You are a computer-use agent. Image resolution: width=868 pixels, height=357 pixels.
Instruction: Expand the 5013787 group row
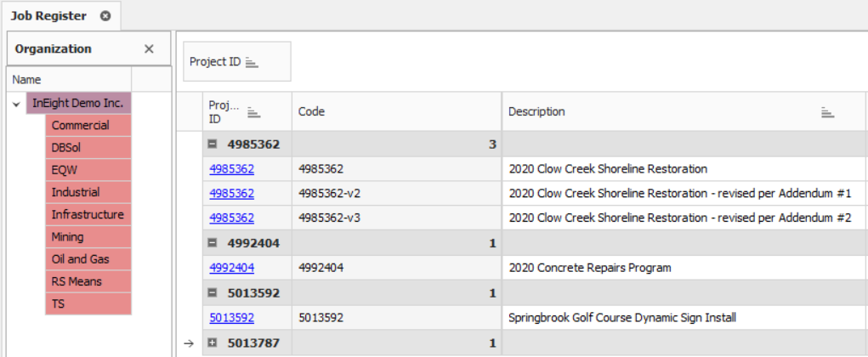[213, 343]
